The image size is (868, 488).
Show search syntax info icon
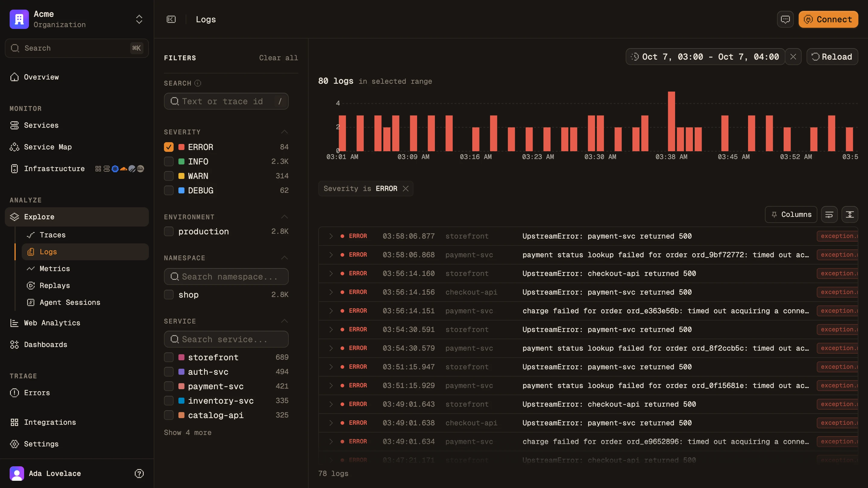pyautogui.click(x=198, y=83)
